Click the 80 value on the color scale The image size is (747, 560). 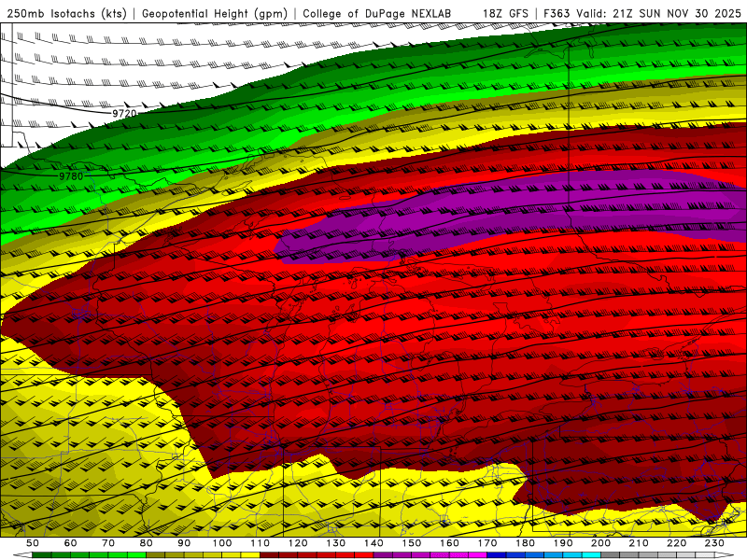point(146,543)
